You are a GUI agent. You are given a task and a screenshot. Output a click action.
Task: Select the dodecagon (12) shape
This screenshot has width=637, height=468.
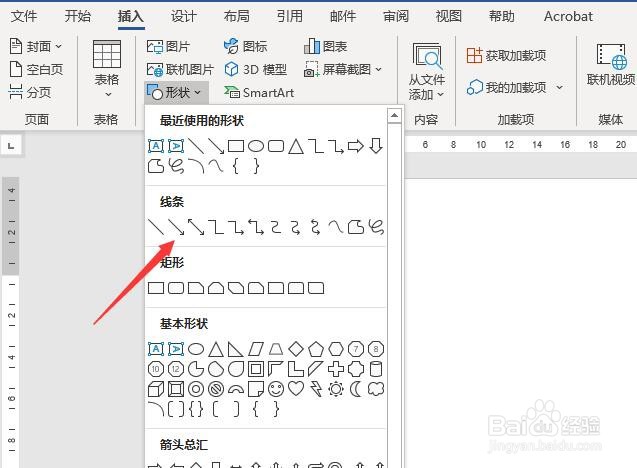(x=176, y=369)
